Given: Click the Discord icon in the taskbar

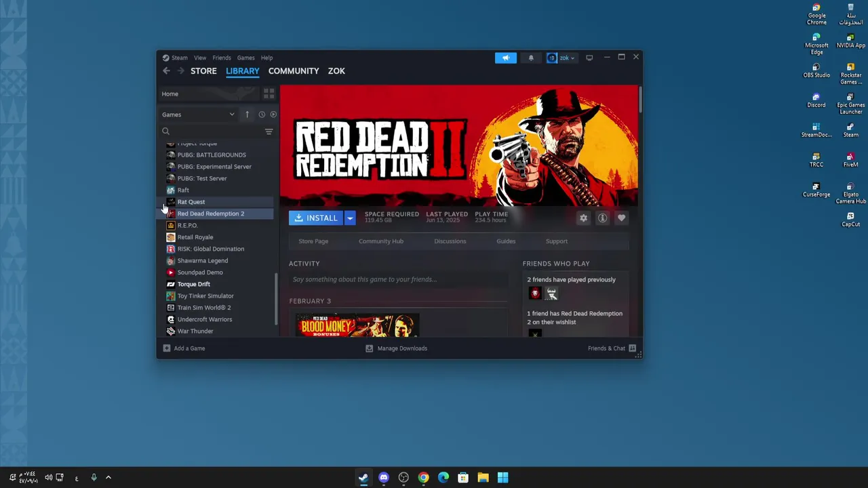Looking at the screenshot, I should 384,478.
